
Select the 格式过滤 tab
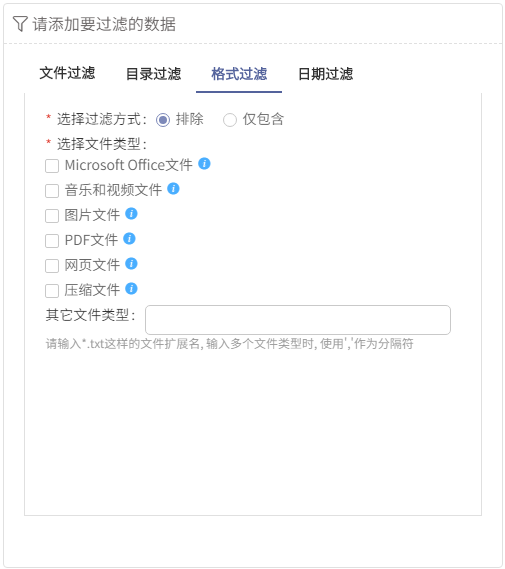click(x=239, y=74)
